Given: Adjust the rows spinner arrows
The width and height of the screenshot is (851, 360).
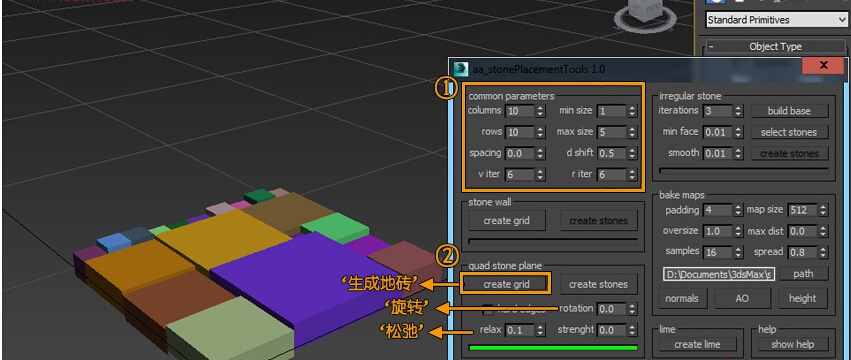Looking at the screenshot, I should click(x=540, y=132).
